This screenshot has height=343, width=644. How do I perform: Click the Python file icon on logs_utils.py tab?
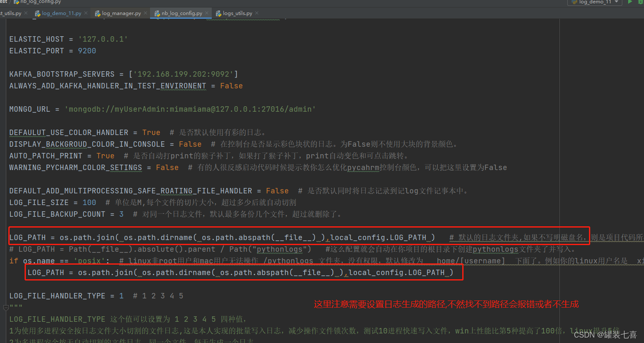[219, 13]
